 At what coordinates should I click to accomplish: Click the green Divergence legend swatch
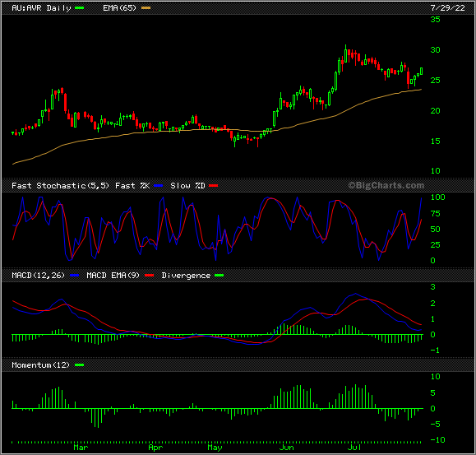point(219,275)
